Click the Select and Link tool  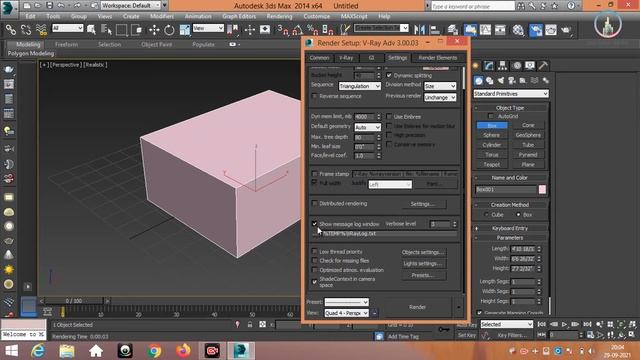(11, 29)
